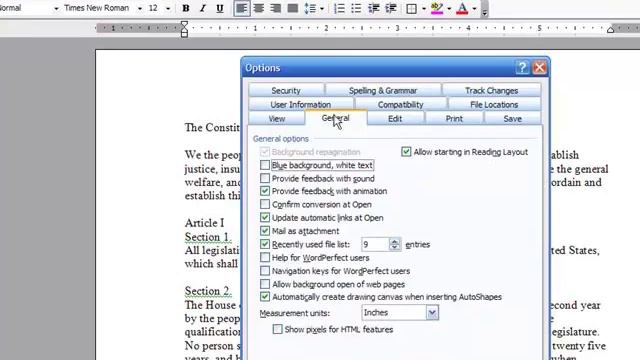Viewport: 640px width, 360px height.
Task: Open the Print tab
Action: (454, 119)
